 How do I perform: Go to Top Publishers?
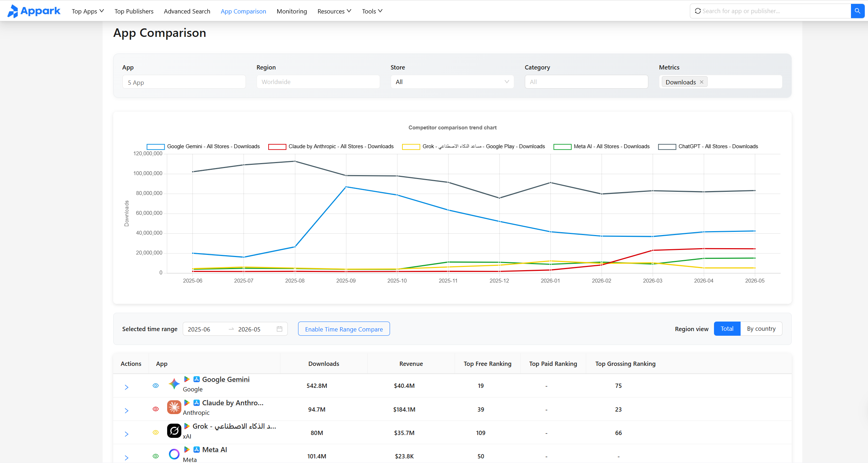pyautogui.click(x=134, y=11)
